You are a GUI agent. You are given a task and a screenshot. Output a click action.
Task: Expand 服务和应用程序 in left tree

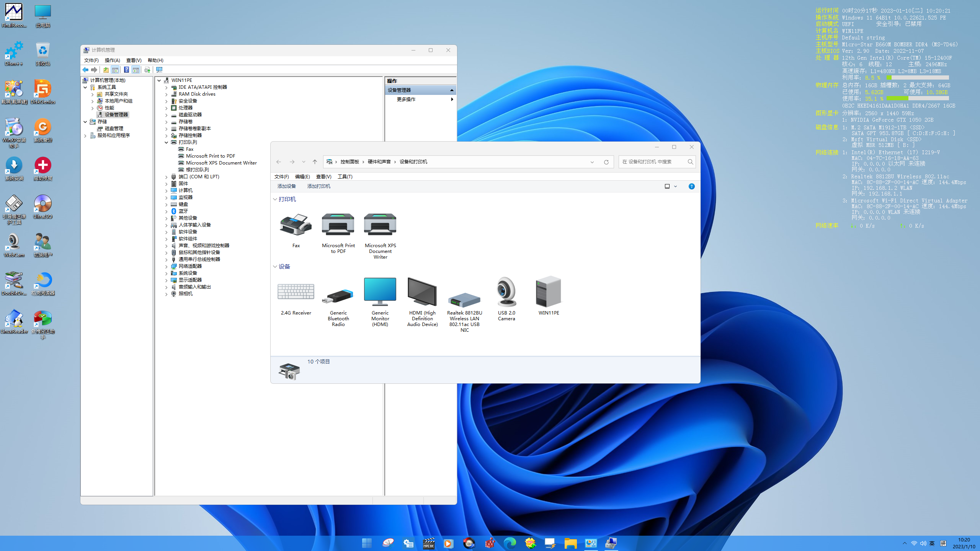coord(85,135)
